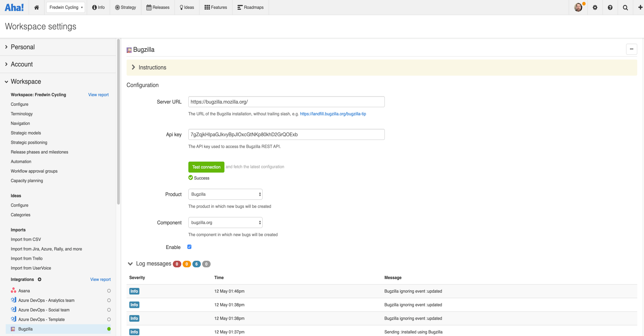Open the Strategy menu item
This screenshot has width=644, height=336.
(126, 7)
